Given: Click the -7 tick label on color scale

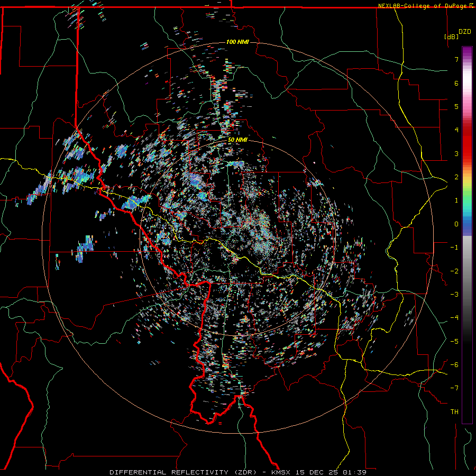Looking at the screenshot, I should [x=454, y=388].
